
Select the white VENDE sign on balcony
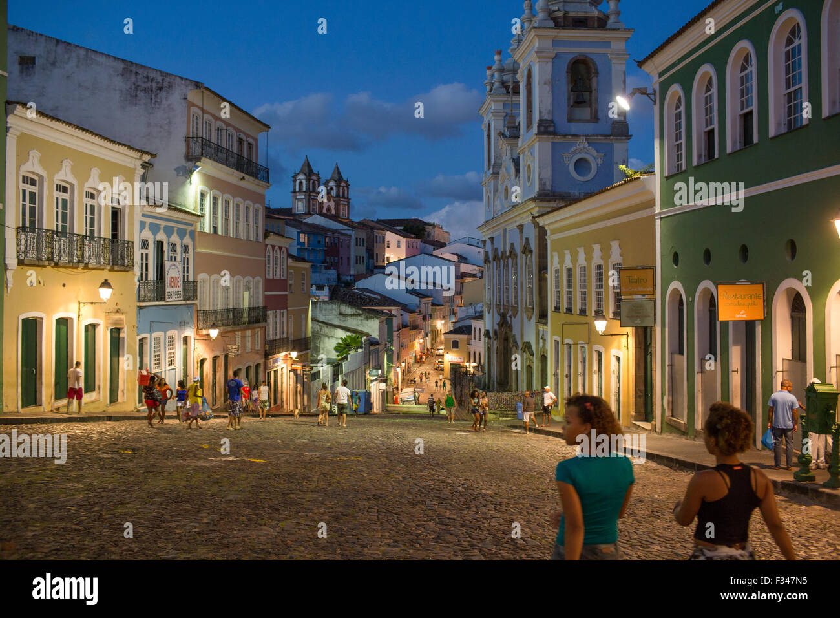coord(173,281)
